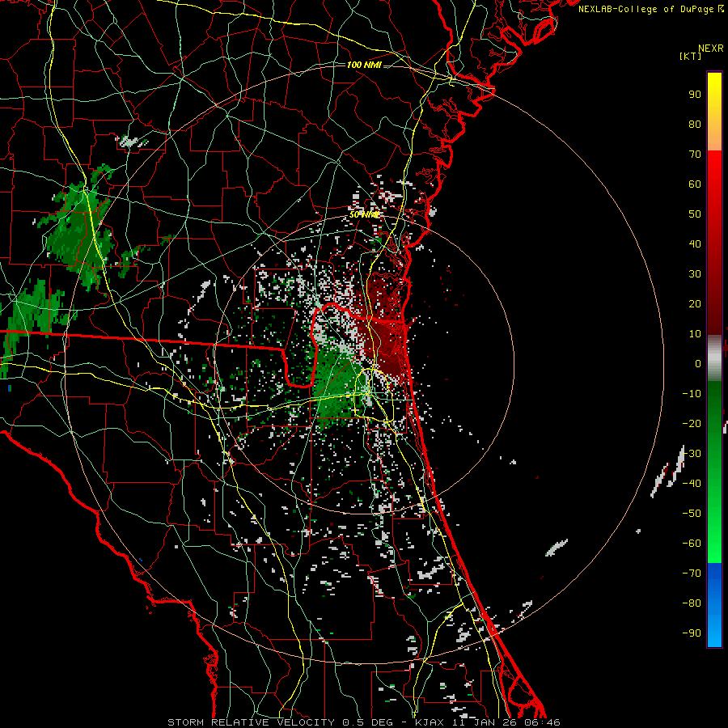Click the bright red segment of the color bar
Screen dimensions: 728x728
[714, 170]
